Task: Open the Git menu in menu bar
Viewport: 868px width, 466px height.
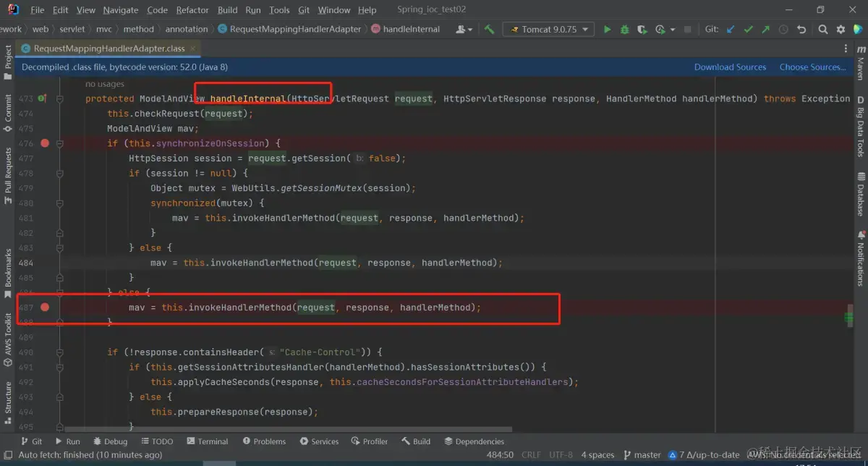Action: pos(304,10)
